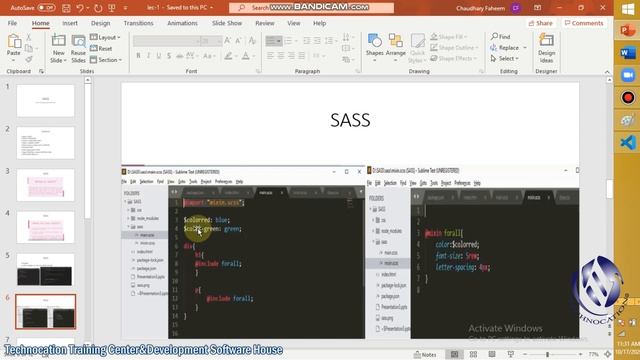
Task: Click the Reset slide button
Action: (x=101, y=49)
